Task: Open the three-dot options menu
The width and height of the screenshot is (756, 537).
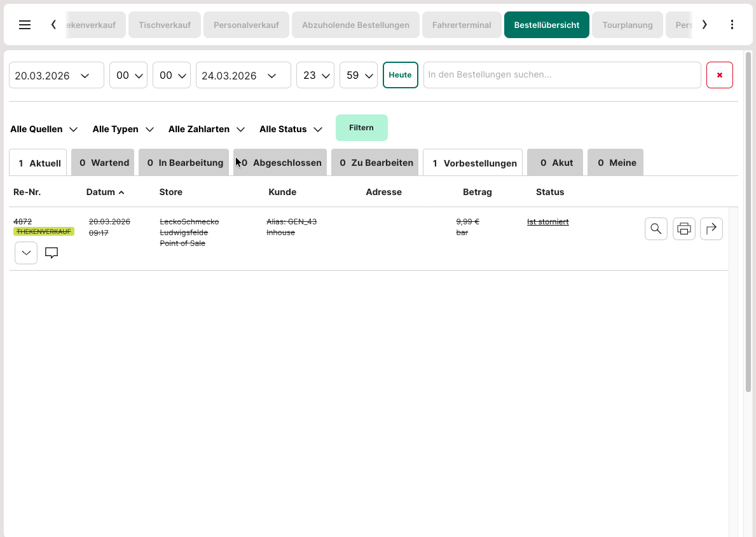Action: (732, 25)
